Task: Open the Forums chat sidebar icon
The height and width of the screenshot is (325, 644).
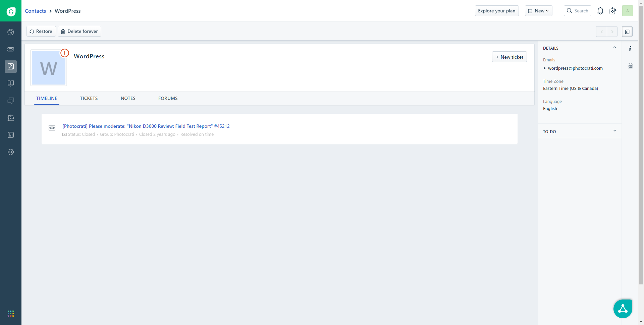Action: click(11, 101)
